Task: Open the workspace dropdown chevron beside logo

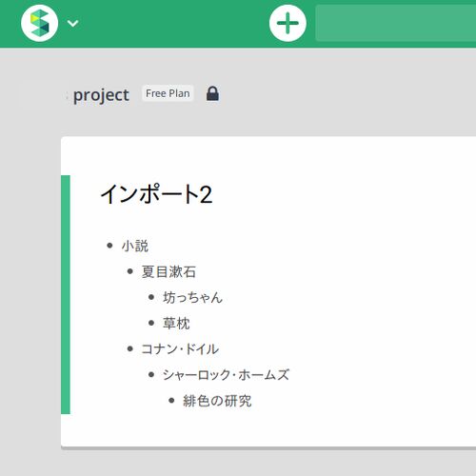Action: 73,24
